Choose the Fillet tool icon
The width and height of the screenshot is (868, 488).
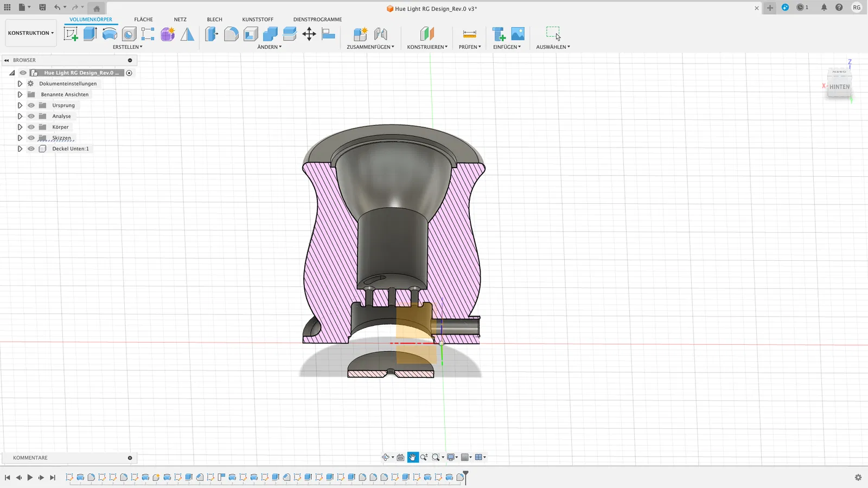231,34
